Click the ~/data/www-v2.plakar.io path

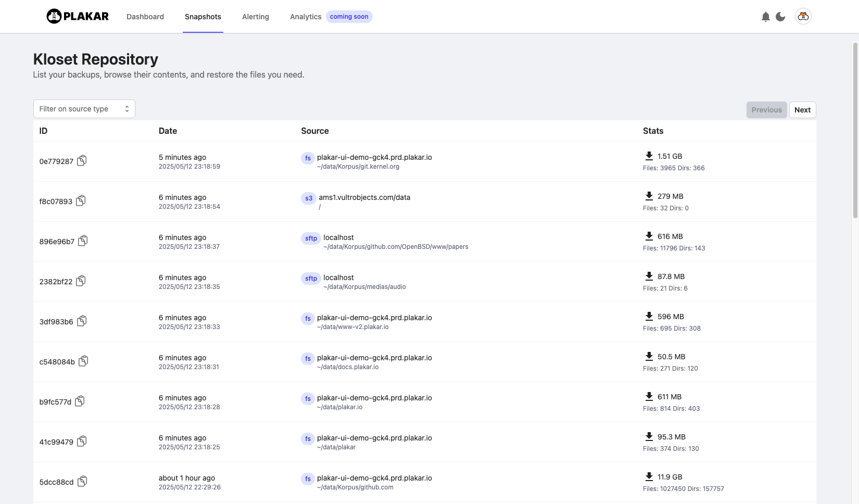352,327
